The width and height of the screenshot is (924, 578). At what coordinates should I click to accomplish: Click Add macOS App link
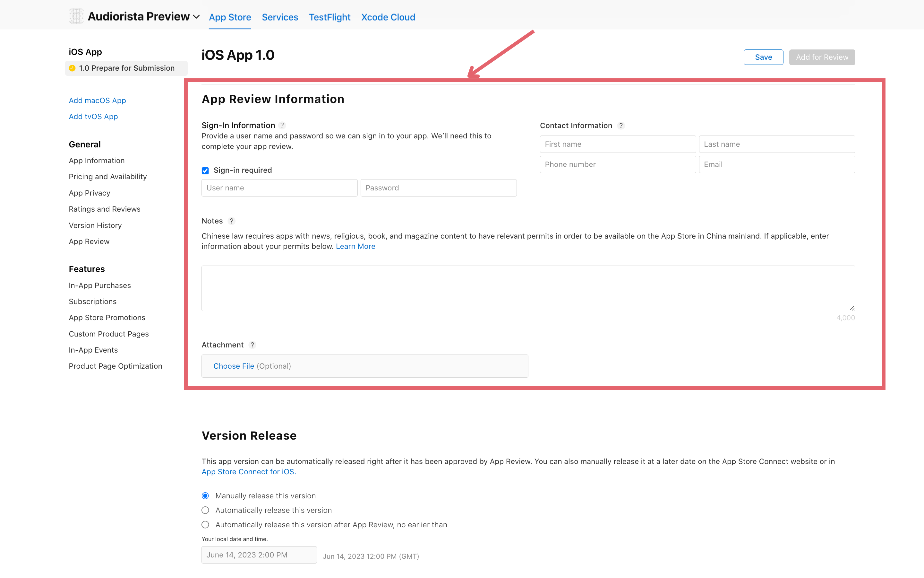97,101
